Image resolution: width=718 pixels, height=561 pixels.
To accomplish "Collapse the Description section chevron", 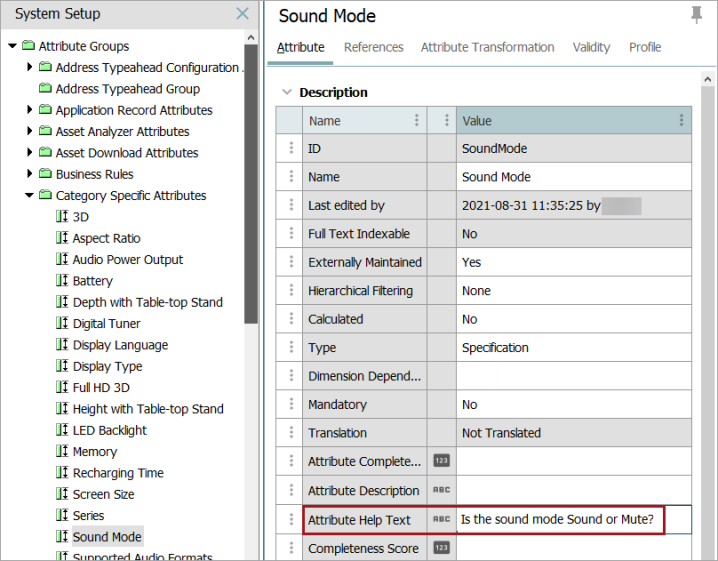I will click(x=287, y=92).
